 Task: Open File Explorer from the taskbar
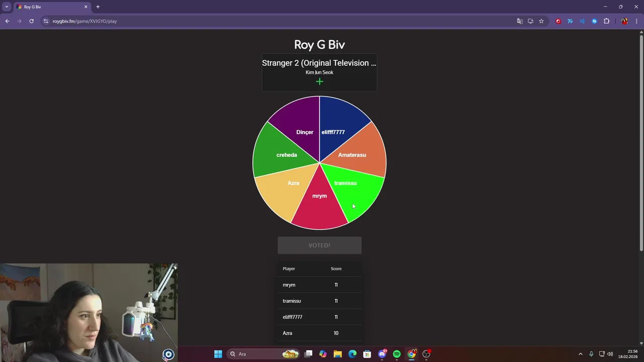tap(338, 354)
